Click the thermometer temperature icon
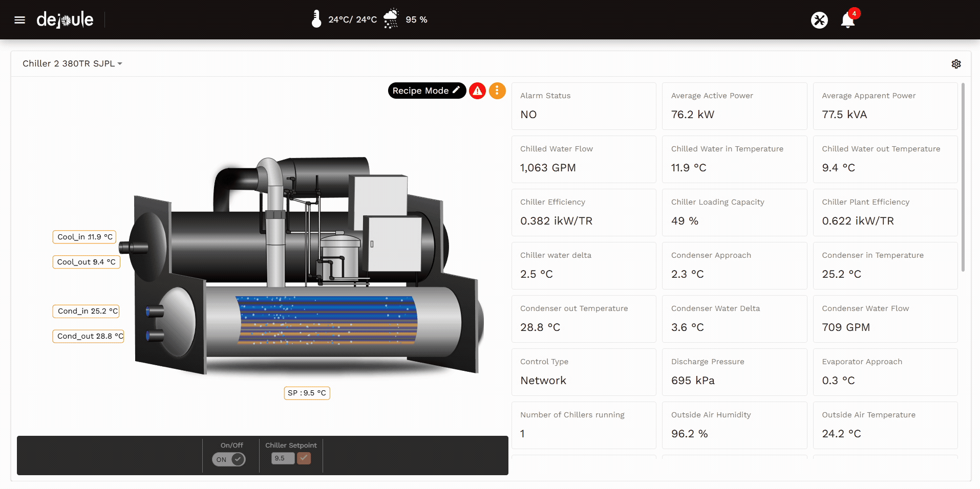 [x=316, y=19]
